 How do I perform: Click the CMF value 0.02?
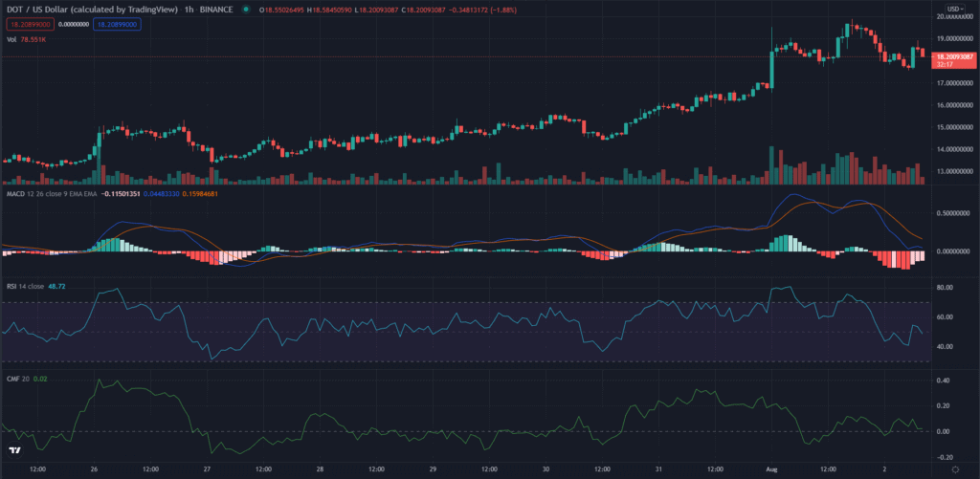point(39,379)
